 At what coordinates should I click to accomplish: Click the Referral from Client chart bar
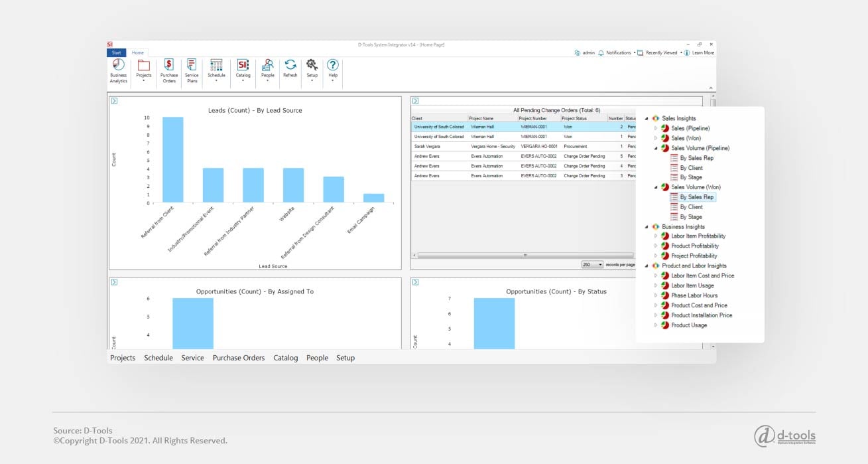[x=173, y=160]
